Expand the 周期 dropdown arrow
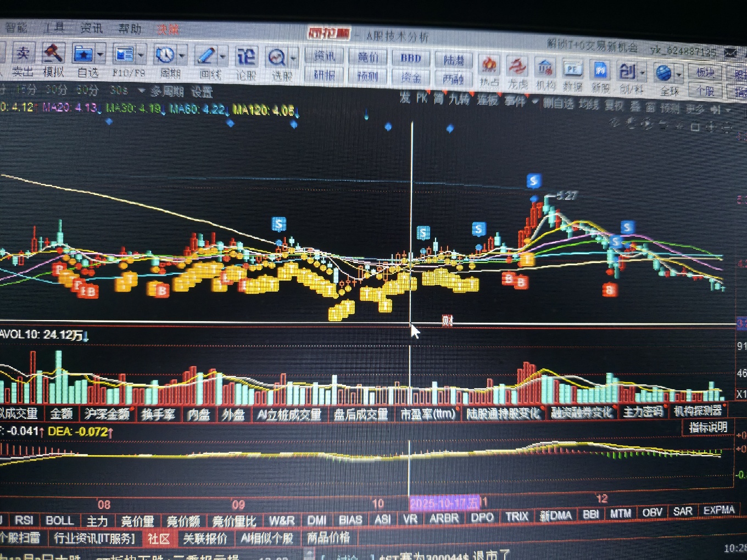 (182, 55)
